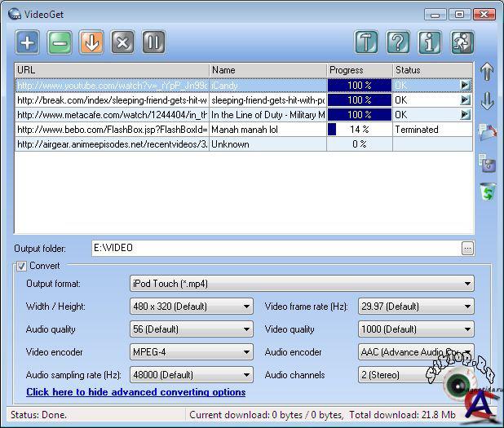Click the Progress column header
Screen dimensions: 504x428
[359, 70]
